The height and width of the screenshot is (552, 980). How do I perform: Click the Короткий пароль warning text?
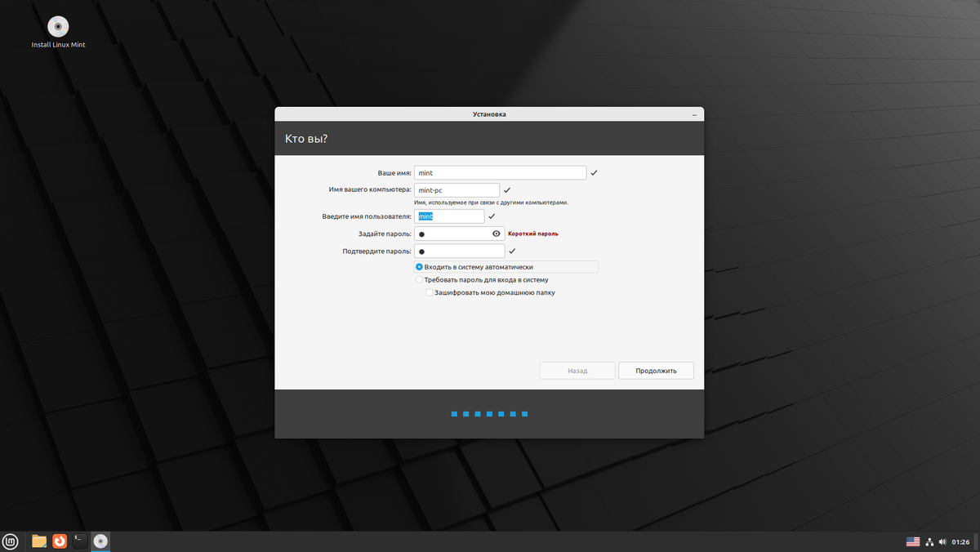(533, 234)
